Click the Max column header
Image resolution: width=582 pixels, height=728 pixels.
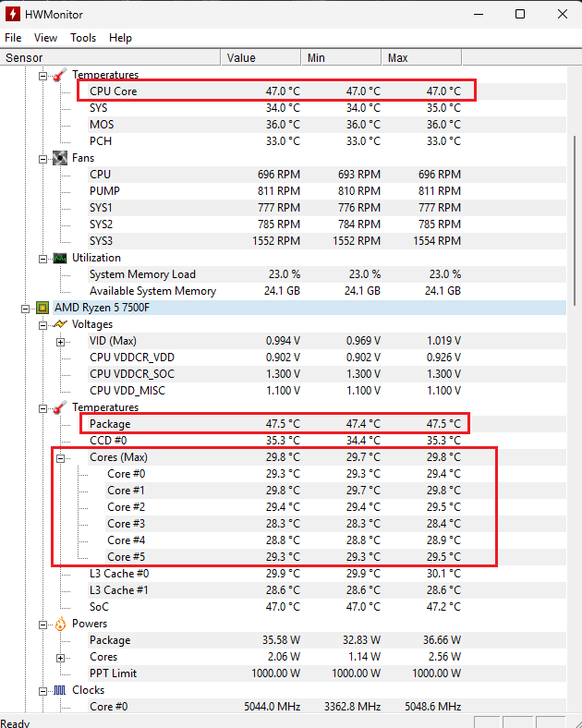tap(421, 57)
